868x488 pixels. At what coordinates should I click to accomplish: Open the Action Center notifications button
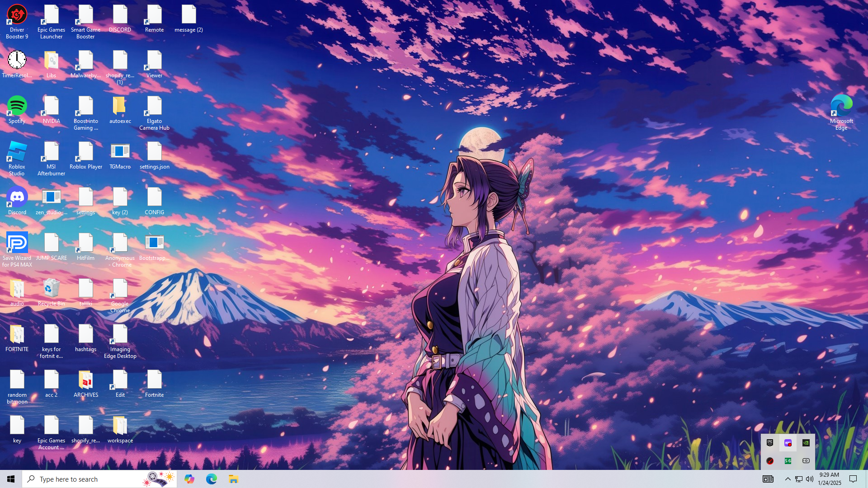853,479
